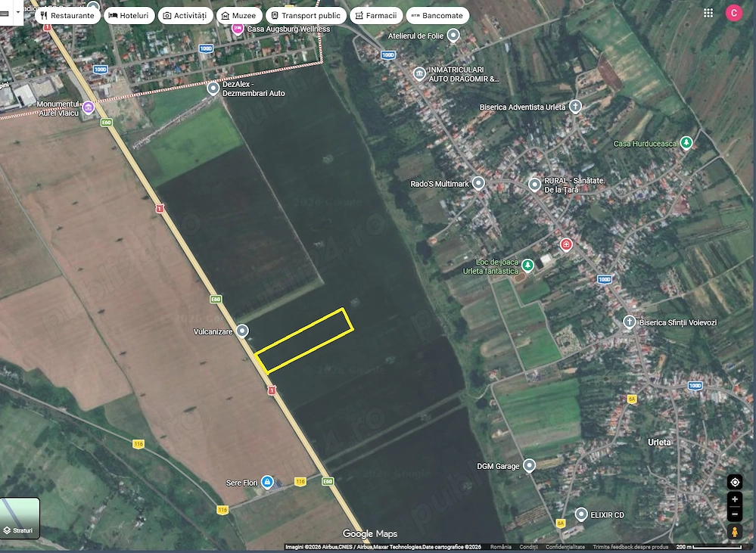The height and width of the screenshot is (553, 756).
Task: Open the Google apps grid icon
Action: (x=708, y=13)
